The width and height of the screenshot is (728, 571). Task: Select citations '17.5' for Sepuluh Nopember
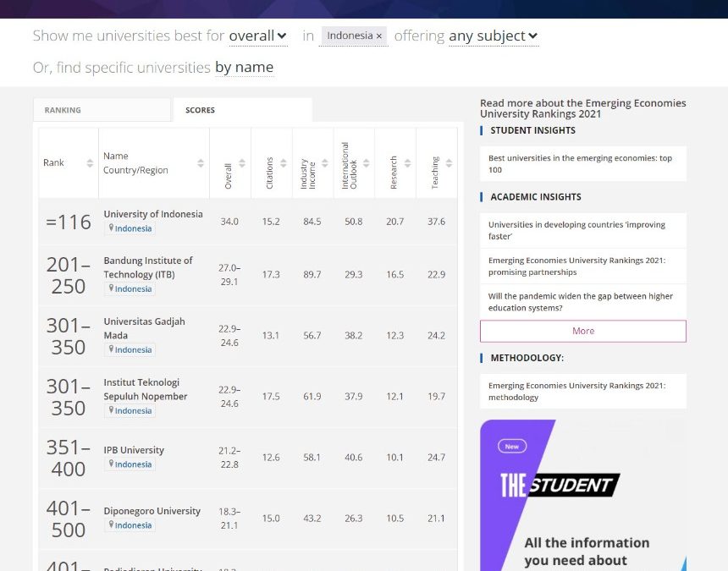click(x=271, y=396)
